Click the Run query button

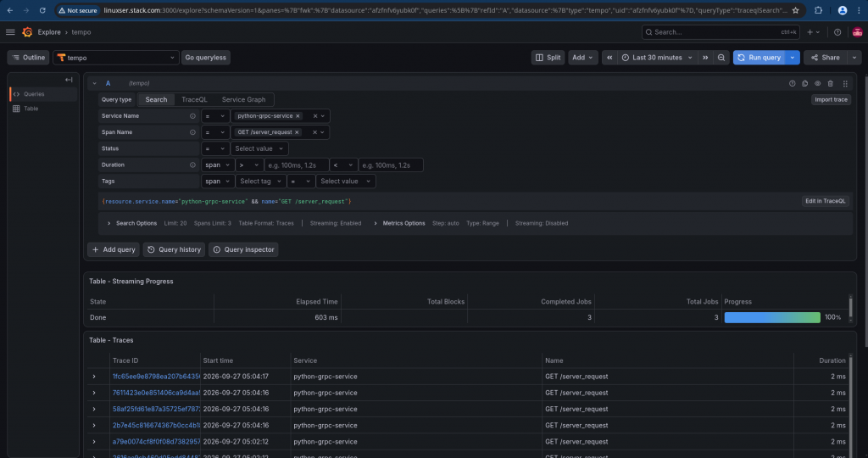click(x=759, y=58)
